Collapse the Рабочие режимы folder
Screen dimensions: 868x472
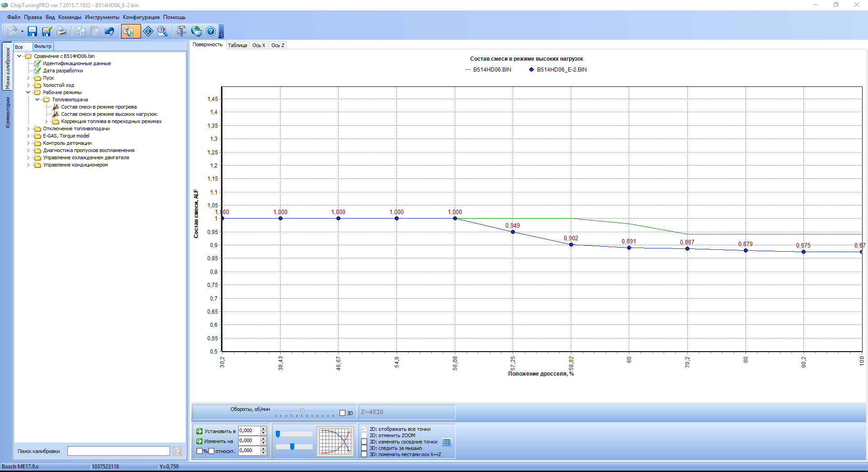click(28, 92)
